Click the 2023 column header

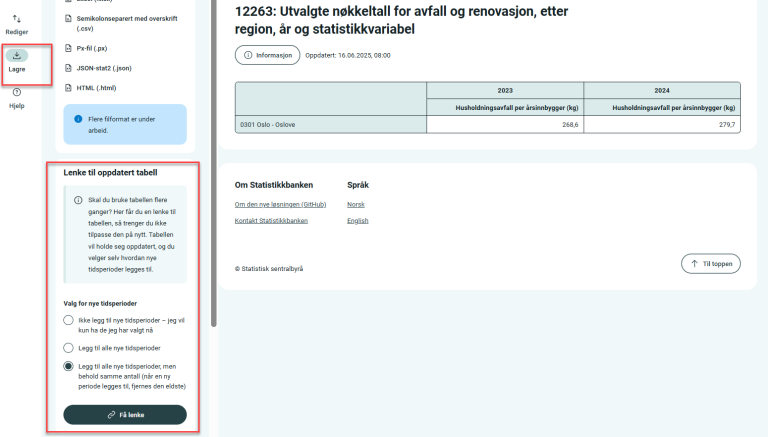coord(505,91)
